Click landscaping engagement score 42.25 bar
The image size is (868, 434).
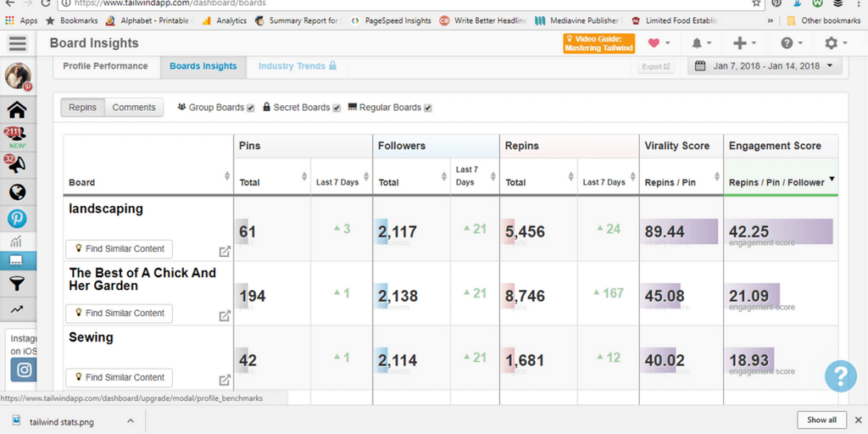(x=779, y=231)
